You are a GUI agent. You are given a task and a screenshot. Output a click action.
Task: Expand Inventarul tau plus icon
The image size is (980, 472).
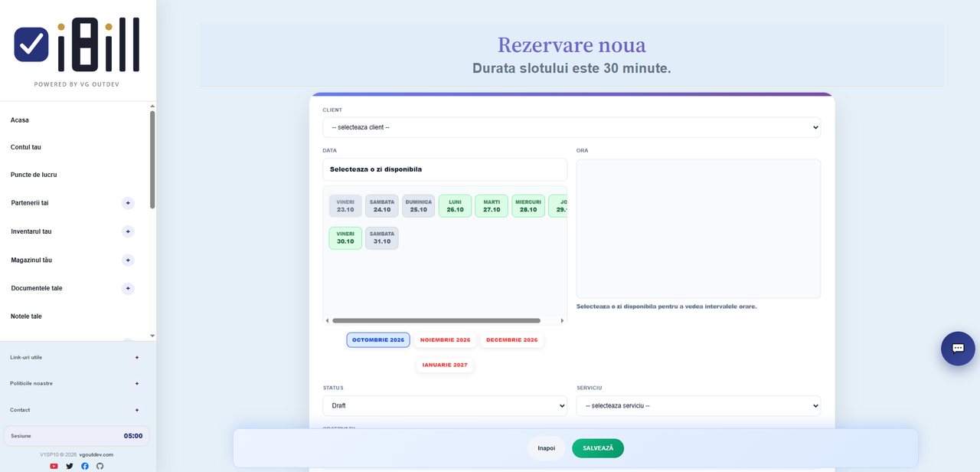coord(128,231)
